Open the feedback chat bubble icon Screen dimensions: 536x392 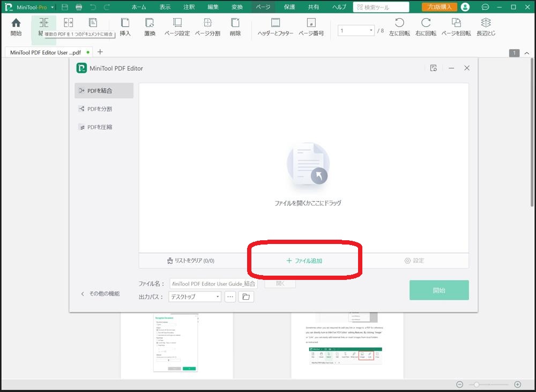coord(485,7)
